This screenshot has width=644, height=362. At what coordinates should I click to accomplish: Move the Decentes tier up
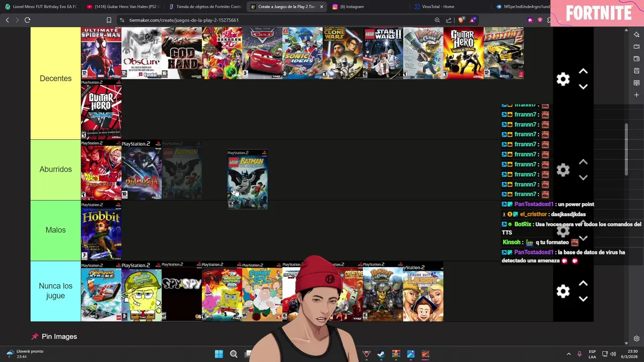(x=583, y=71)
